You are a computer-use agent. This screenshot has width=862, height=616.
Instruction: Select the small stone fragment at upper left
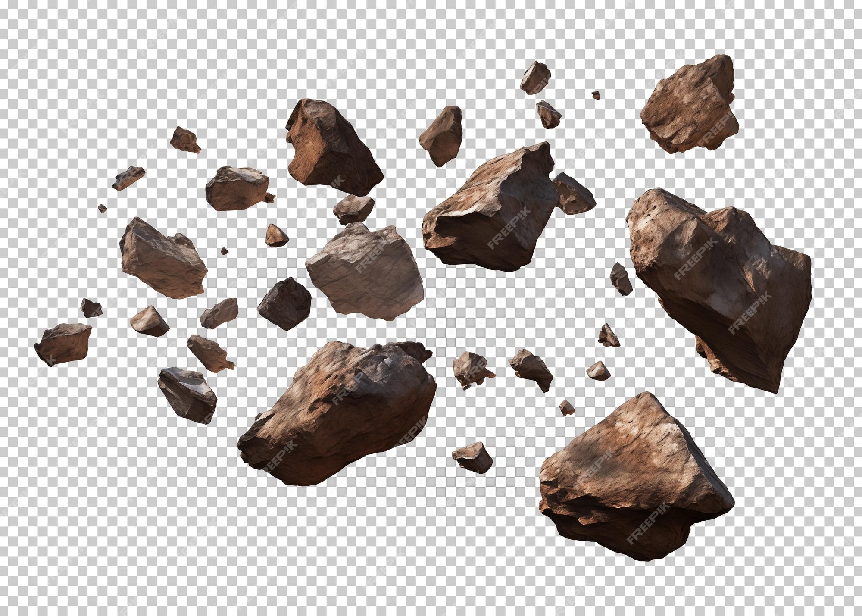185,140
